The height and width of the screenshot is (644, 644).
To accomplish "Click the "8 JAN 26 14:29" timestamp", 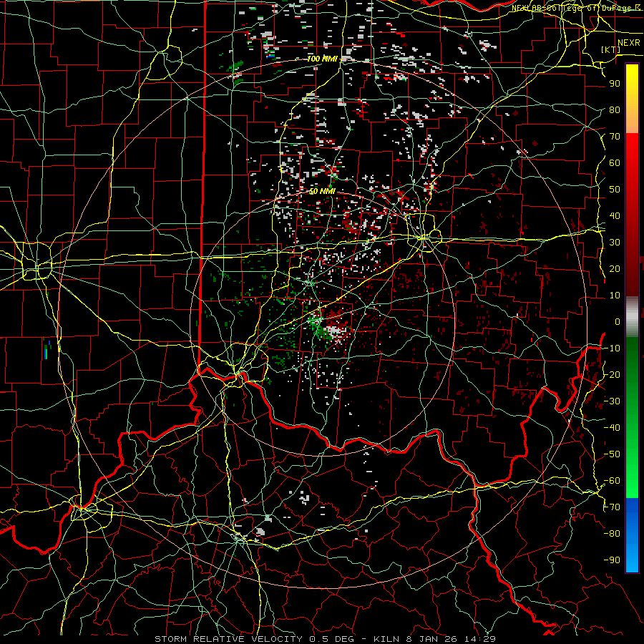I will tap(452, 639).
